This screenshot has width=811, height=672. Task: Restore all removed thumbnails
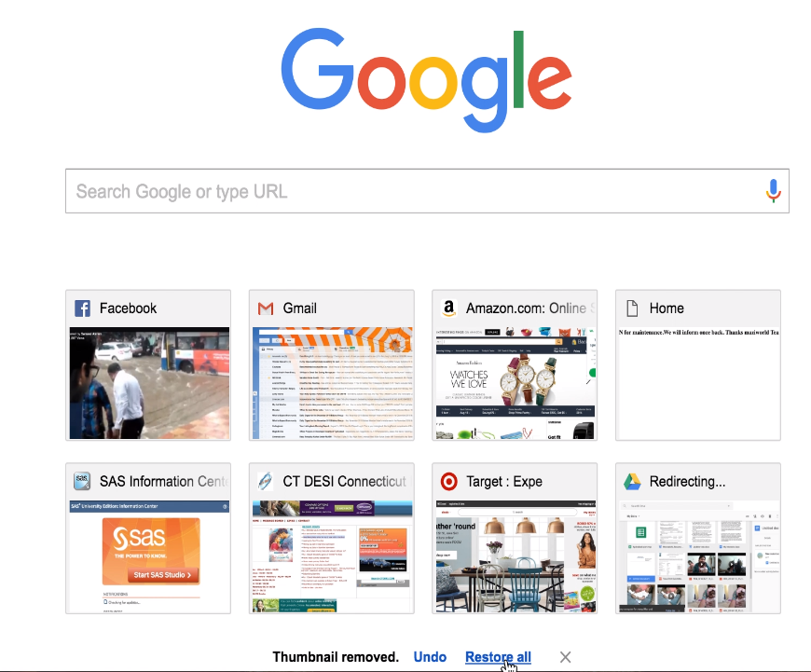[x=498, y=657]
